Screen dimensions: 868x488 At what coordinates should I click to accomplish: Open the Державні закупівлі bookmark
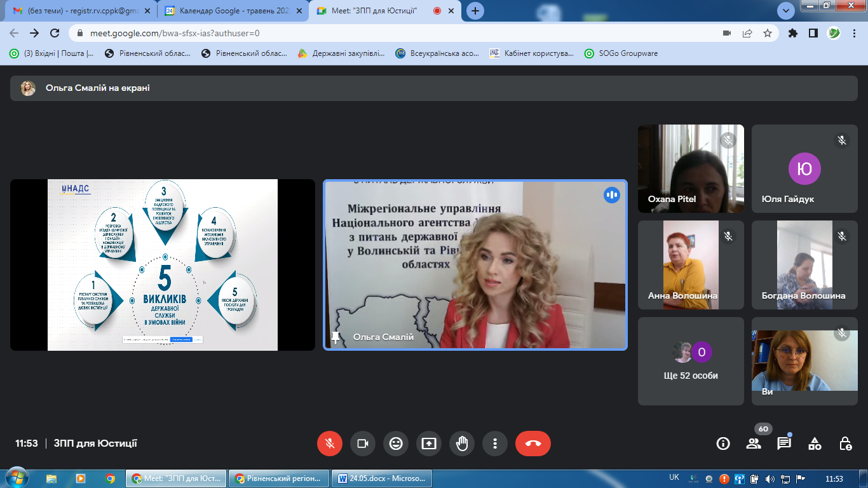click(x=342, y=53)
